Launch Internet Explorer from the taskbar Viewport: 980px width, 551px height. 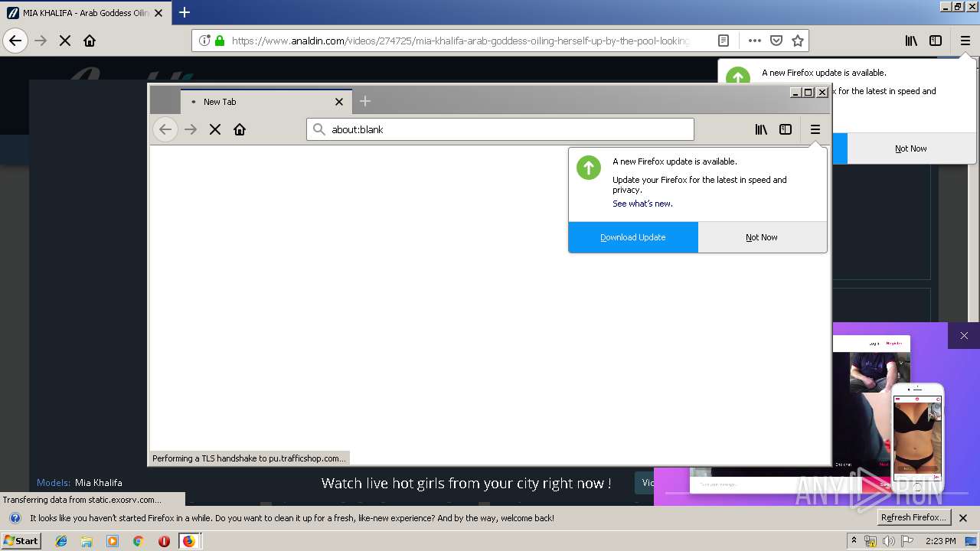click(61, 541)
